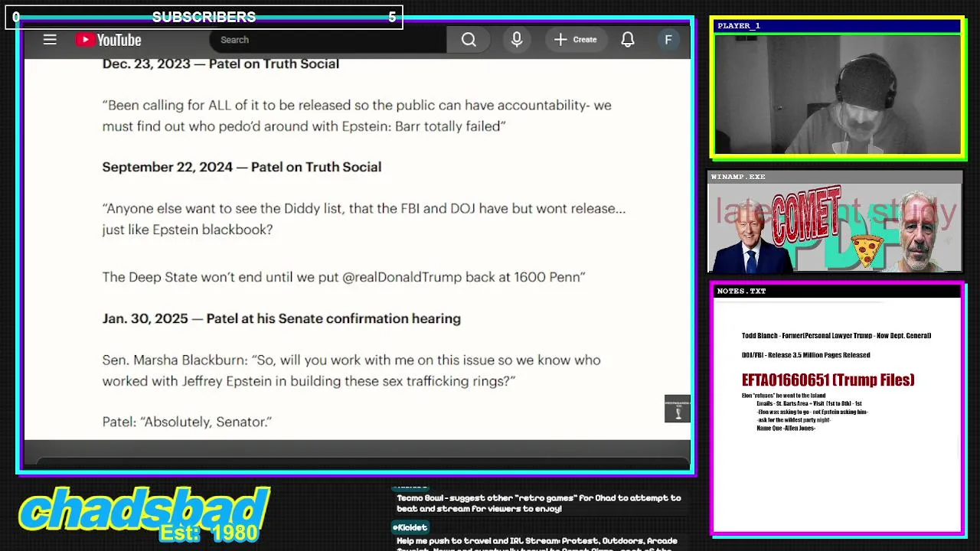980x551 pixels.
Task: Click the Sen. Marsha Blackburn quote paragraph
Action: [351, 370]
